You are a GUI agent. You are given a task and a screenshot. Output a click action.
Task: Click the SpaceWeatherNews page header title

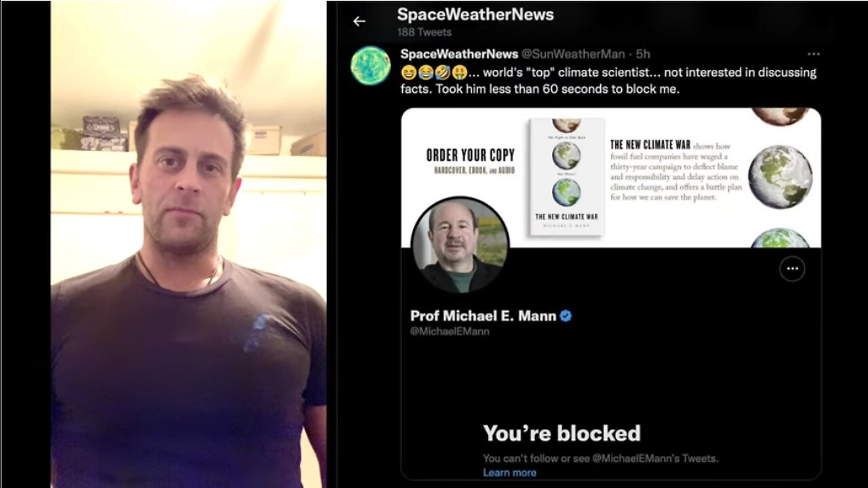tap(475, 15)
